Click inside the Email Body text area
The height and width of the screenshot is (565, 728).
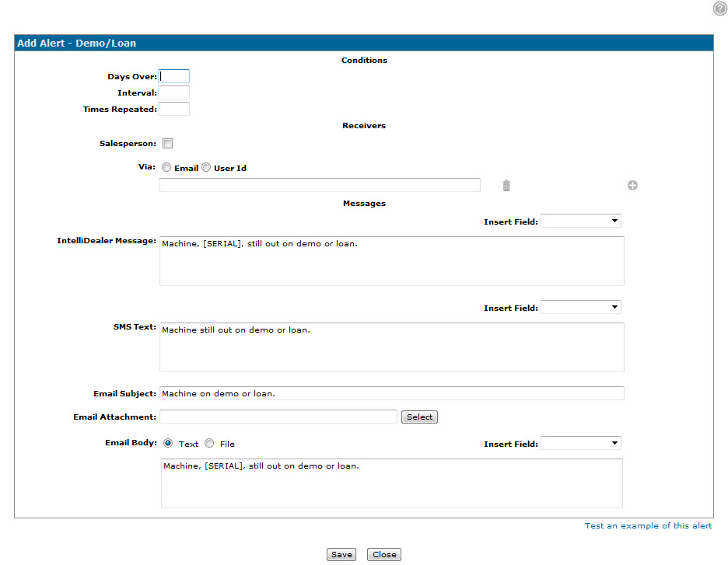pos(392,483)
